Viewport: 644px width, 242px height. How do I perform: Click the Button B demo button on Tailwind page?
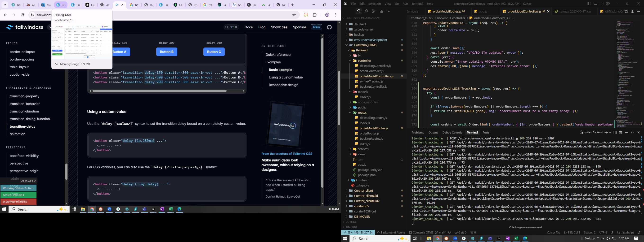[x=167, y=52]
